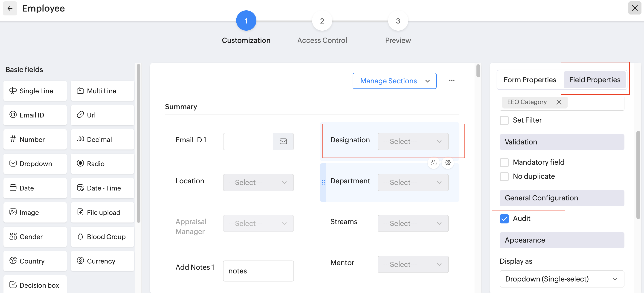Switch to Form Properties tab
The image size is (644, 293).
point(530,80)
